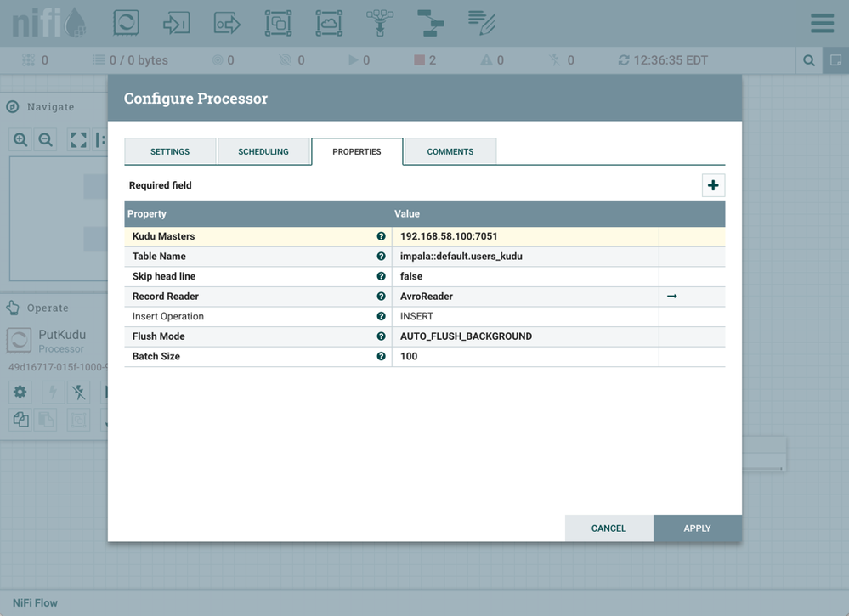Open PutKudu configuration via the gear icon
Viewport: 849px width, 616px height.
click(20, 392)
